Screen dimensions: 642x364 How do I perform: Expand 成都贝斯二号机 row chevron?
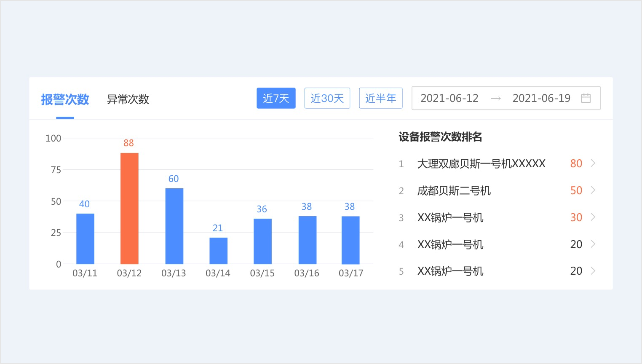[593, 190]
